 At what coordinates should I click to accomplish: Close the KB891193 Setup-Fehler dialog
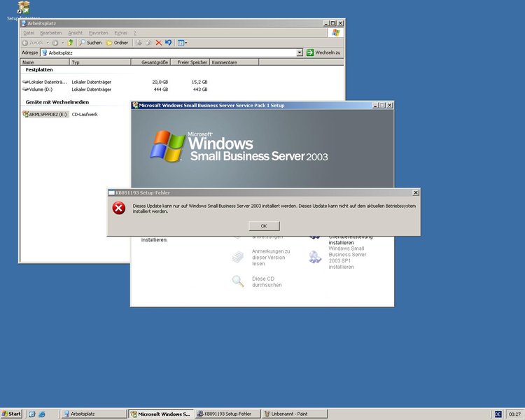pos(416,192)
